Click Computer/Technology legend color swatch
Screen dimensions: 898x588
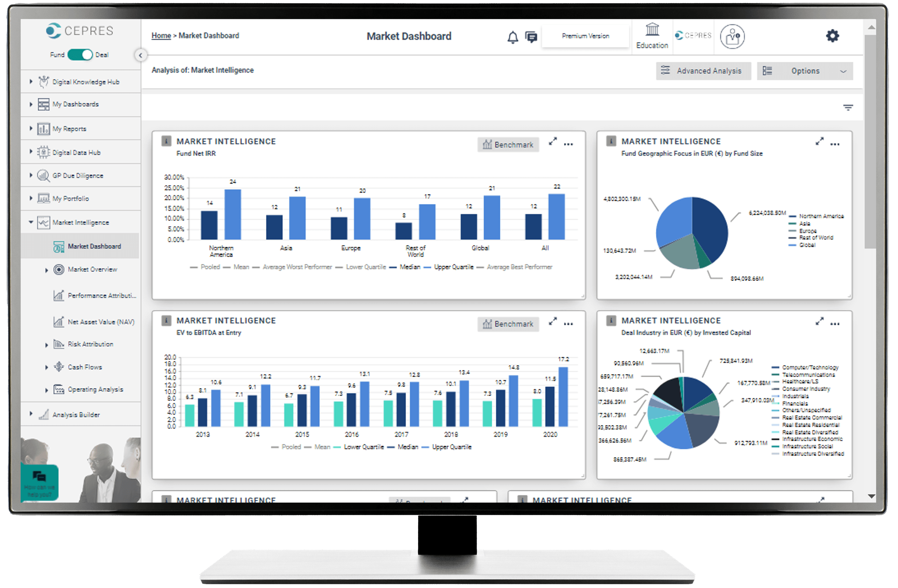775,368
